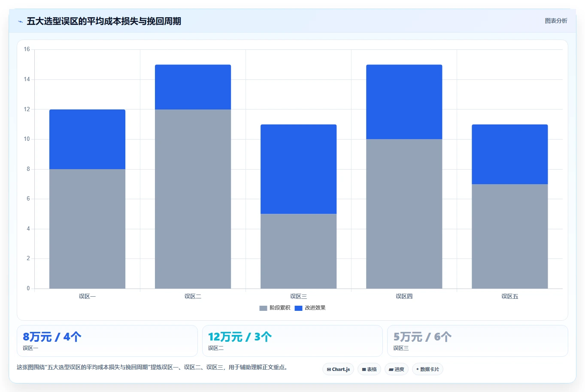Click the lightning icon beside the chart title

20,21
